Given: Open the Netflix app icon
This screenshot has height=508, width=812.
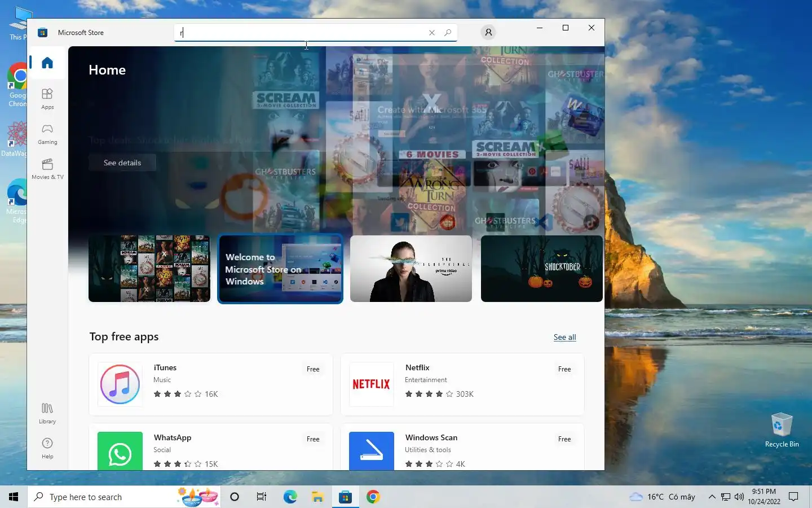Looking at the screenshot, I should pos(372,384).
